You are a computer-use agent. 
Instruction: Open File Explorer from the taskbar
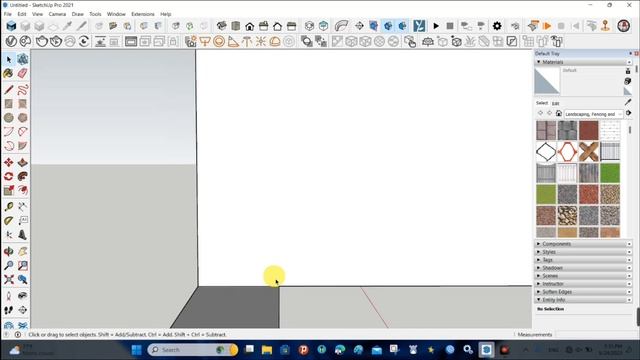[267, 350]
